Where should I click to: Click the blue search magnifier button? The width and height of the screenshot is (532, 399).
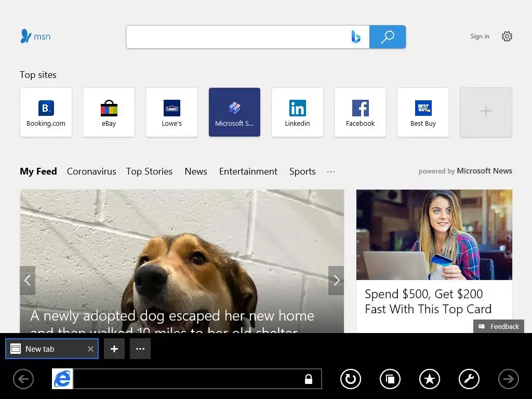tap(388, 37)
